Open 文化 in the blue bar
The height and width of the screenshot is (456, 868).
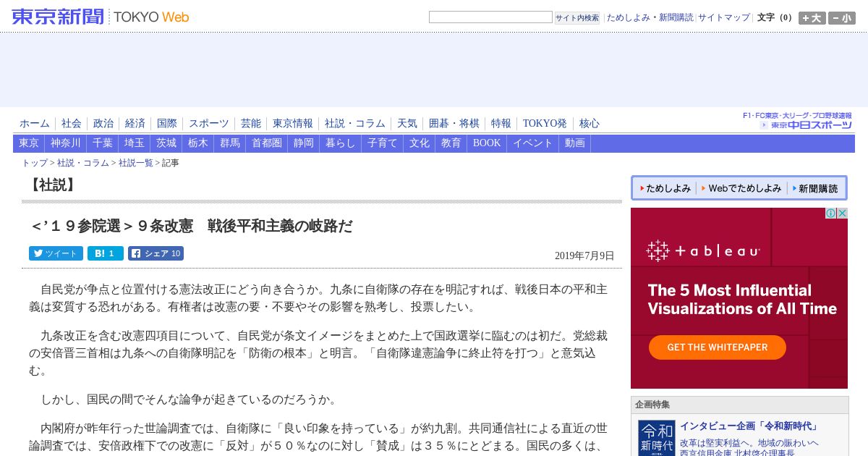click(420, 143)
